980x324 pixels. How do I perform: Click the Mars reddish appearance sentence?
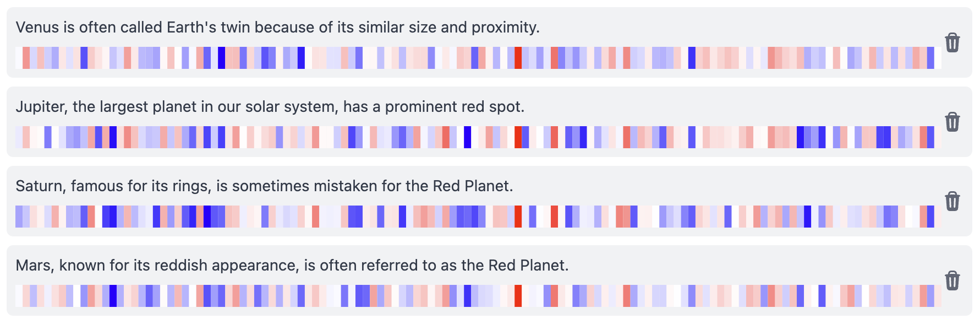click(x=292, y=265)
